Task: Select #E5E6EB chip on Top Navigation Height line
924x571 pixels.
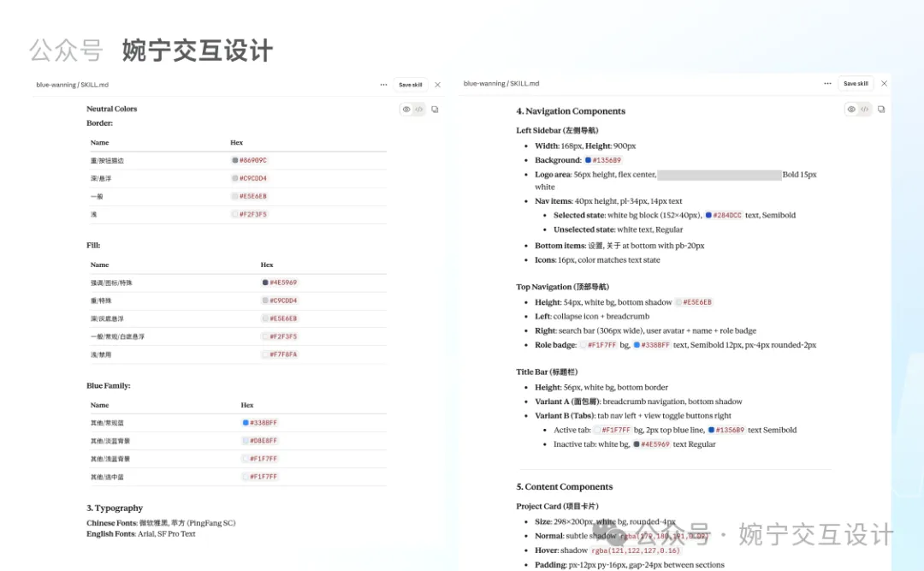Action: (x=694, y=302)
